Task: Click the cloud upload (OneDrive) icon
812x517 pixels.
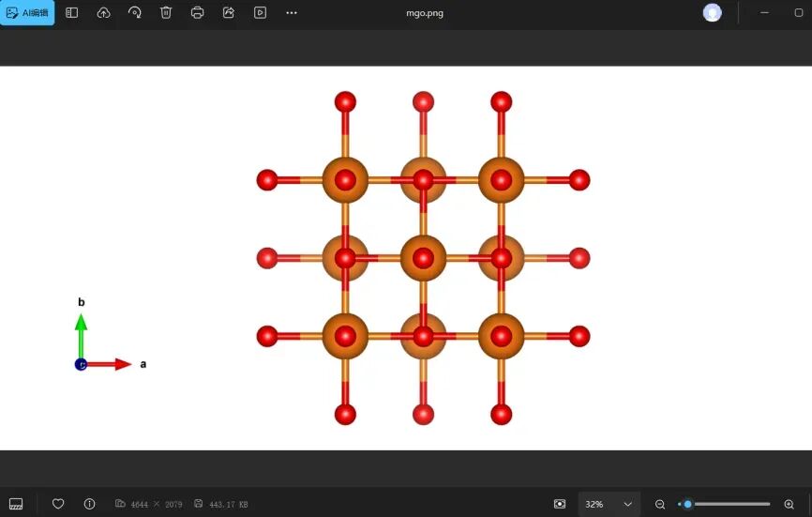Action: click(x=103, y=13)
